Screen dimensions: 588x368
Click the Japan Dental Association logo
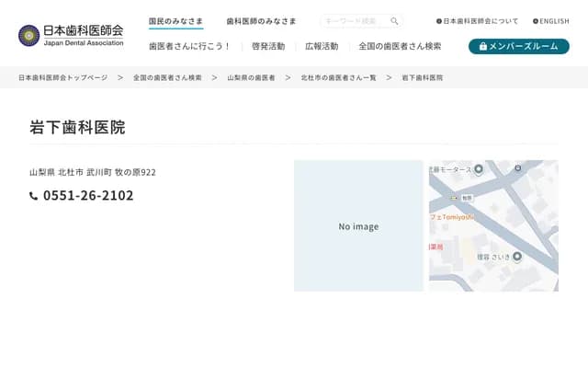click(x=71, y=35)
